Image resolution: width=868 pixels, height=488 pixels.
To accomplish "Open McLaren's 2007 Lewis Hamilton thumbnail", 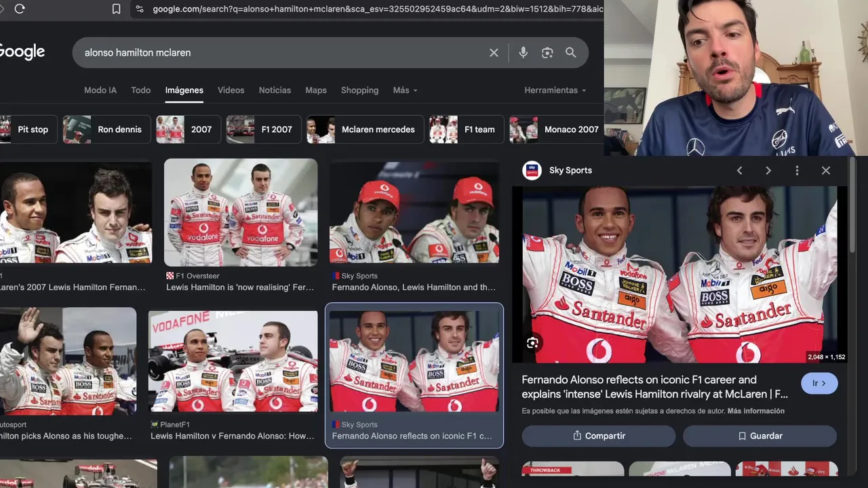I will (76, 211).
